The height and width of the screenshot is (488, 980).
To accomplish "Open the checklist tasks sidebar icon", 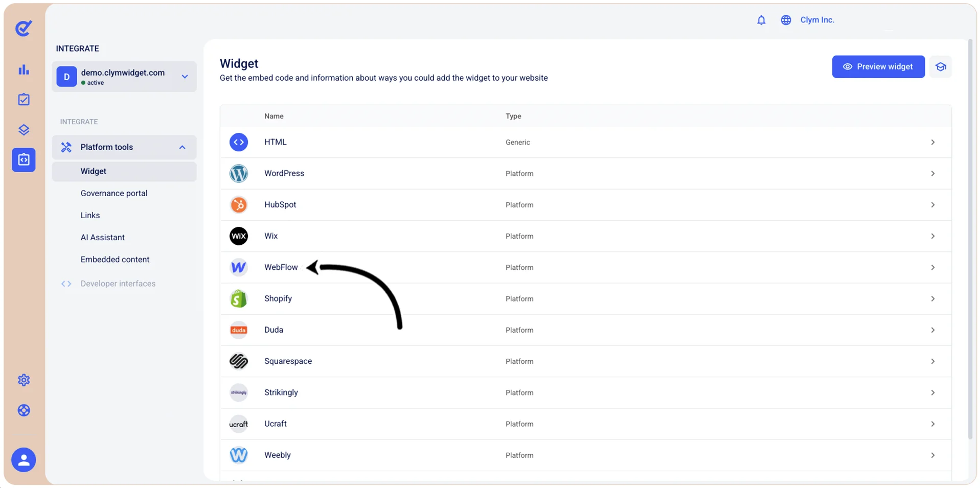I will click(x=24, y=100).
